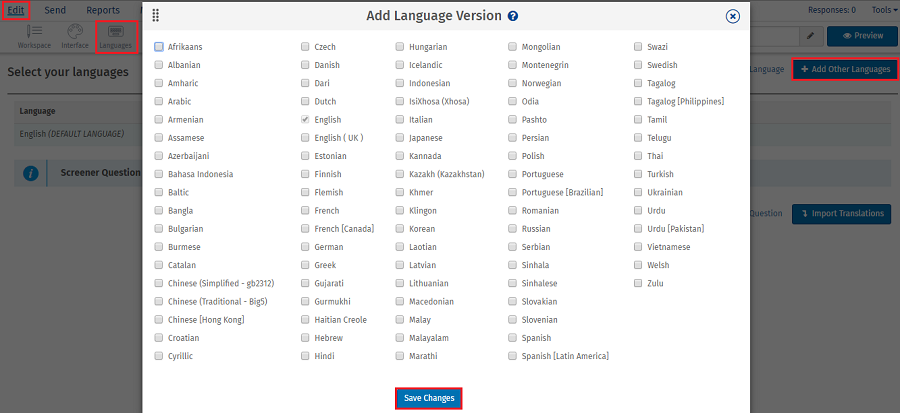The width and height of the screenshot is (900, 413).
Task: Check the Zulu checkbox
Action: tap(638, 283)
